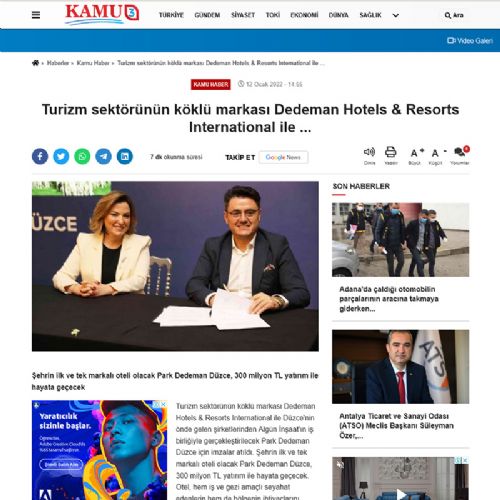This screenshot has height=500, width=500.
Task: Follow on Google News button
Action: coord(283,157)
